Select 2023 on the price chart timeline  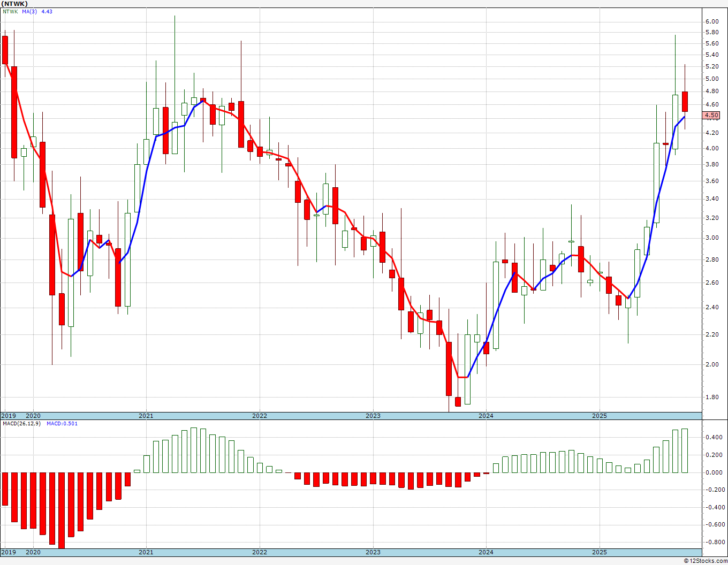tap(373, 416)
